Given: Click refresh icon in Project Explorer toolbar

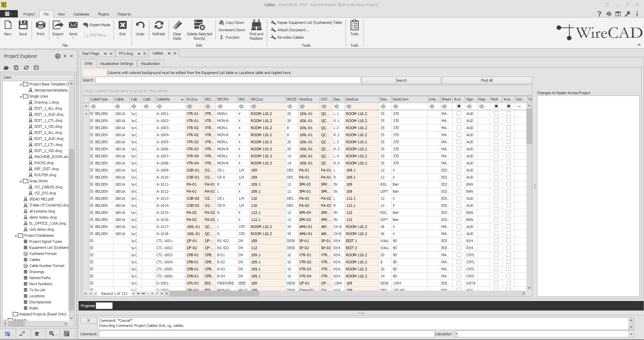Looking at the screenshot, I should (26, 68).
